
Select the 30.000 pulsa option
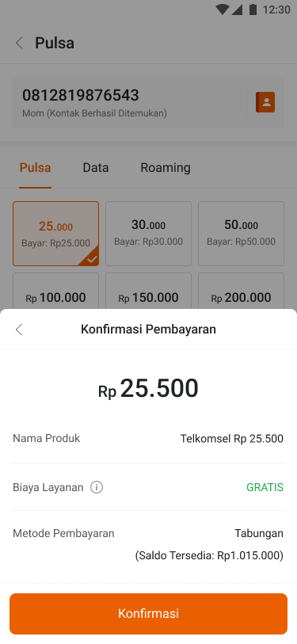click(x=148, y=234)
